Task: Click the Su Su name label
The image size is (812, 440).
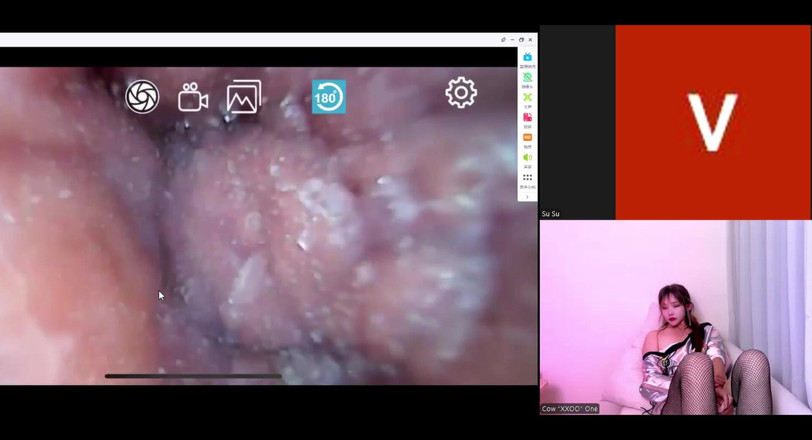Action: (551, 214)
